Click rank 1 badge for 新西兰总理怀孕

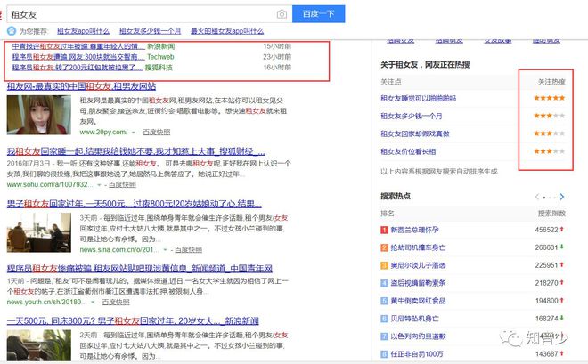[384, 230]
